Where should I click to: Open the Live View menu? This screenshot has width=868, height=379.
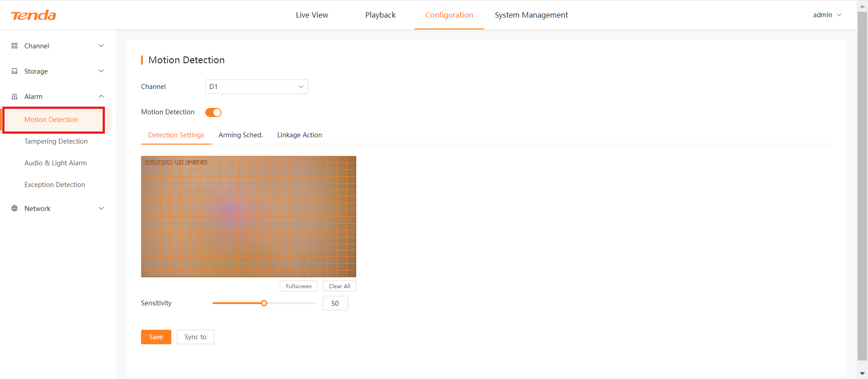tap(312, 15)
